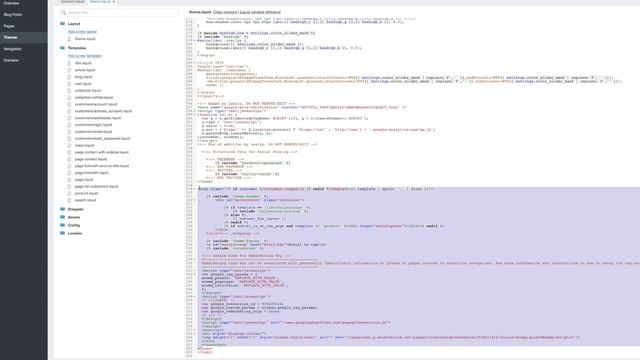Go to Pages in the sidebar
Viewport: 640px width, 360px height.
coord(9,26)
